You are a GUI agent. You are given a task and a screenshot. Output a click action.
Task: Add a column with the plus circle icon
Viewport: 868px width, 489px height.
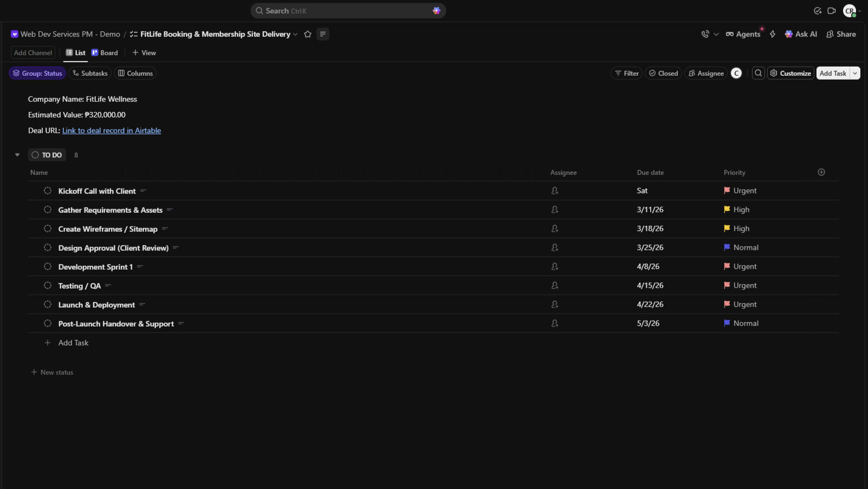821,172
